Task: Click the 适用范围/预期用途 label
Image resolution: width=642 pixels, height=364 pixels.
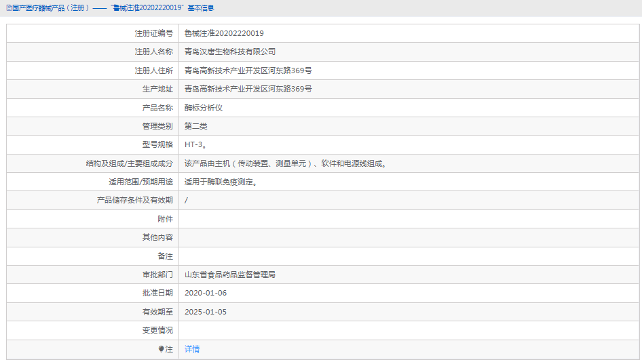Action: (141, 182)
